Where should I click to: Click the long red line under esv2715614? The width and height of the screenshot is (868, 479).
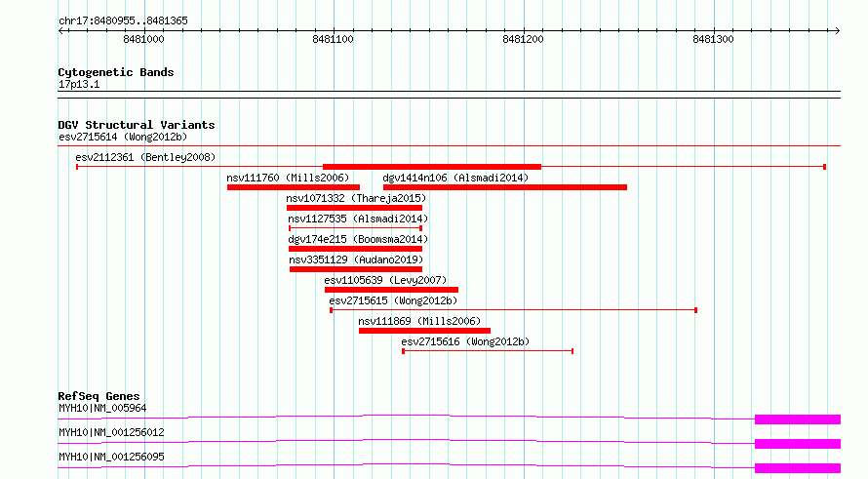450,146
